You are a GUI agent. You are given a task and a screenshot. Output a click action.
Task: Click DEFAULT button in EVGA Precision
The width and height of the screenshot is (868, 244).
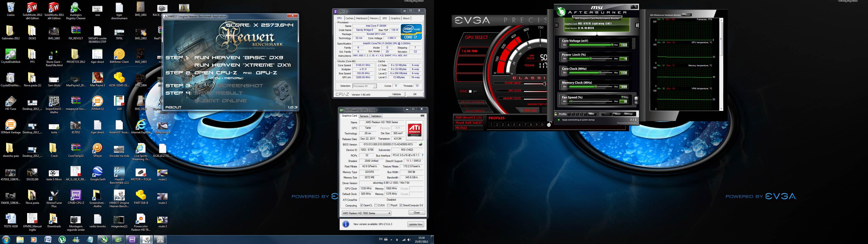click(530, 110)
